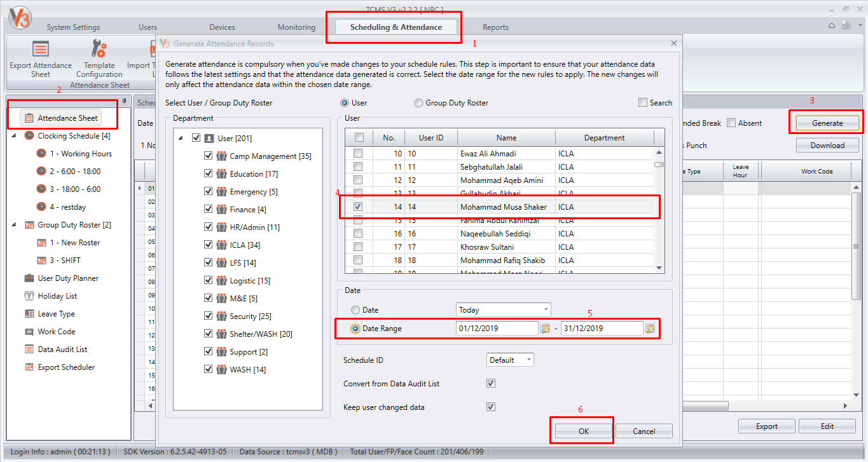
Task: Click the Group Duty Roster [2] icon
Action: pos(29,225)
